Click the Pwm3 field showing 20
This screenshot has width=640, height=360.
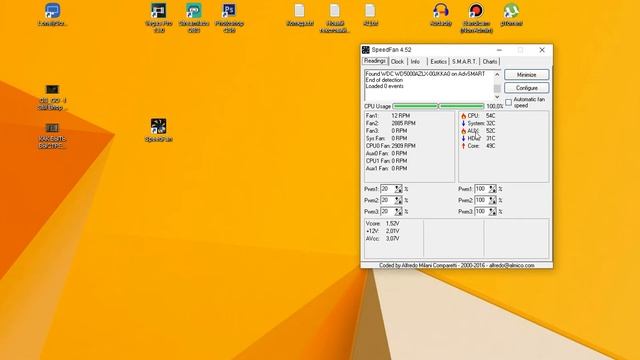tap(387, 211)
